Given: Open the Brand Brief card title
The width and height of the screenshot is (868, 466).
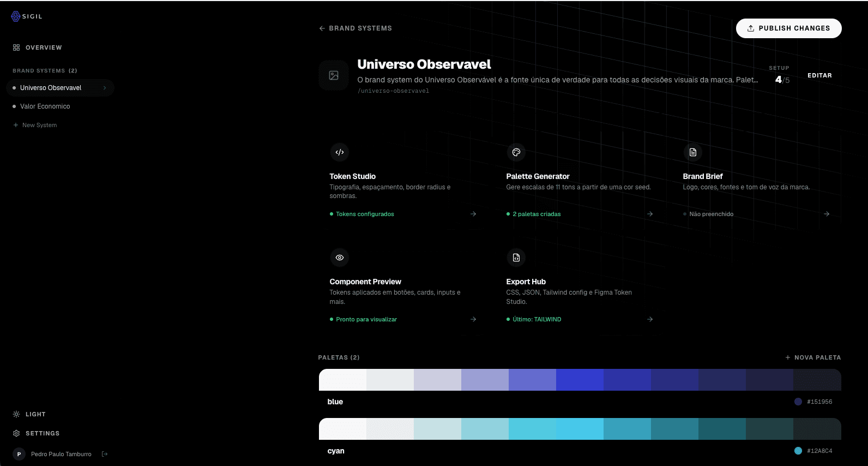Looking at the screenshot, I should (x=703, y=176).
